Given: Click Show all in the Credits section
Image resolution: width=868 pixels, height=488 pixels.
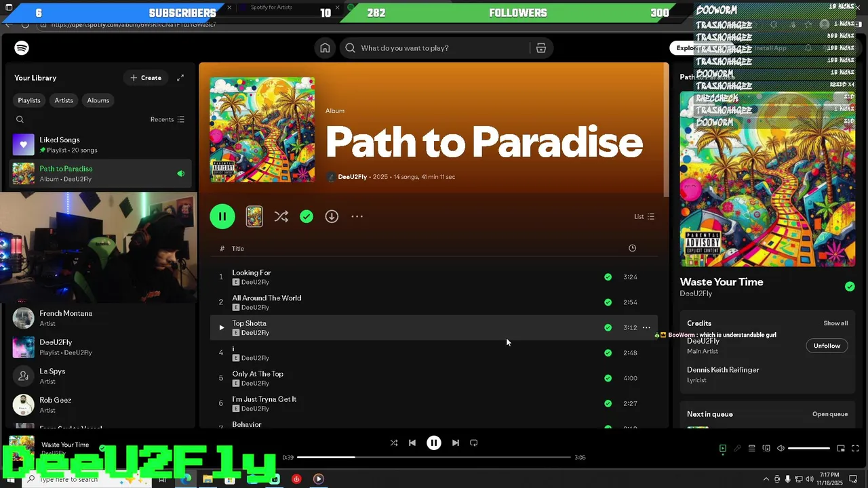Looking at the screenshot, I should (835, 323).
